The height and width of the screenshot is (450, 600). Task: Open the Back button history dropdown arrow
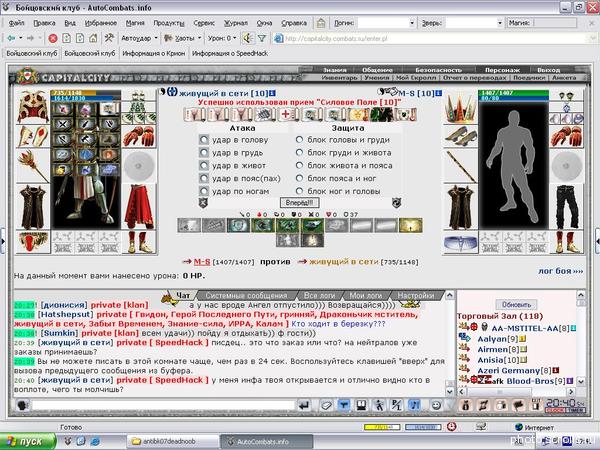(20, 38)
